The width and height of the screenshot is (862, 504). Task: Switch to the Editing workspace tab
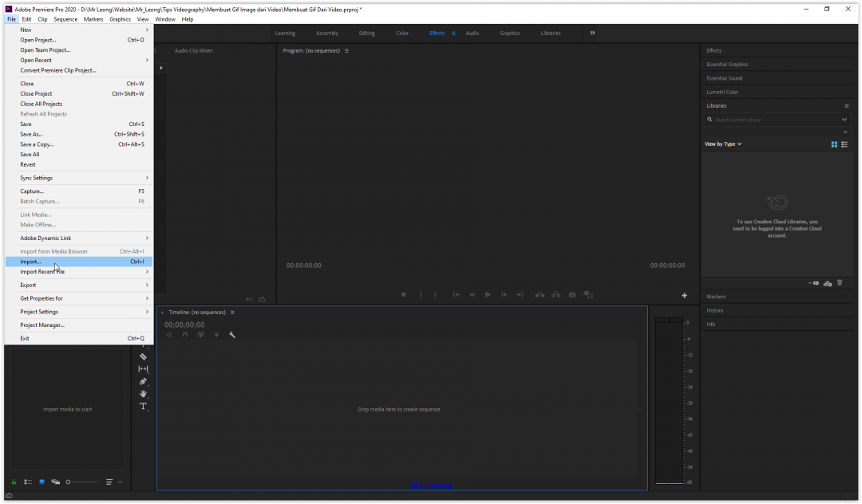coord(366,33)
